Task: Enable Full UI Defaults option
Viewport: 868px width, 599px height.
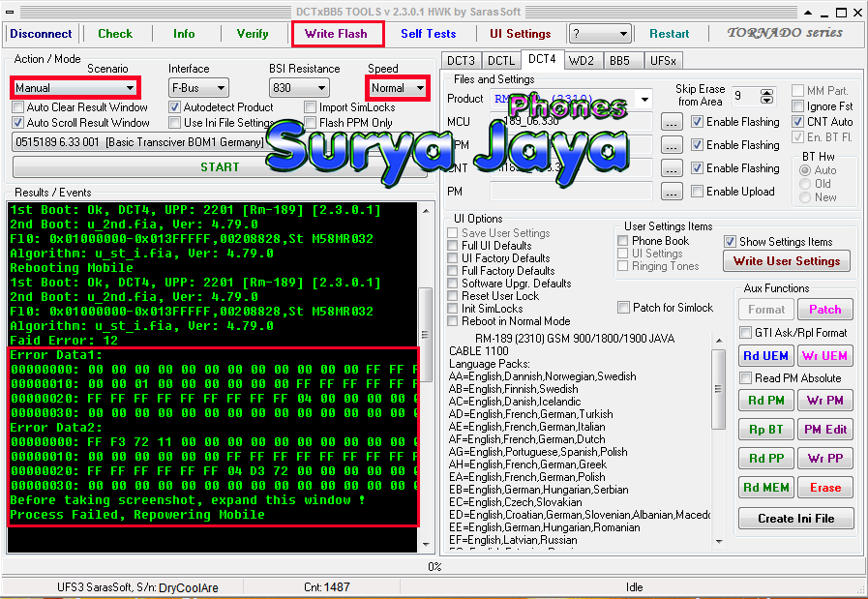Action: (453, 245)
